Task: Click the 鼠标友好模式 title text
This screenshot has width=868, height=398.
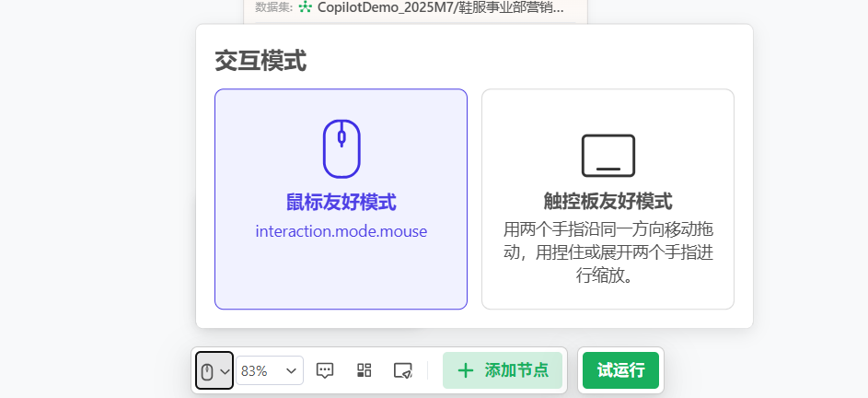Action: pyautogui.click(x=341, y=203)
